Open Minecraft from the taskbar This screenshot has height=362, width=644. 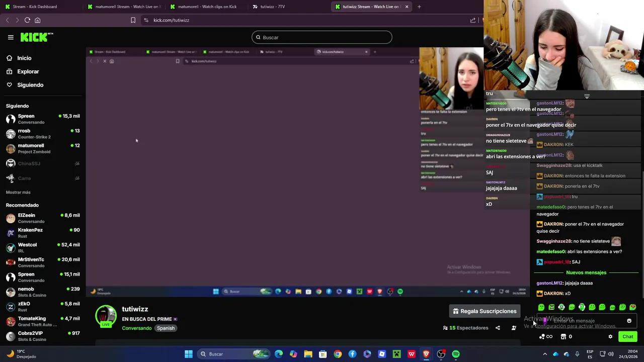[x=396, y=354]
